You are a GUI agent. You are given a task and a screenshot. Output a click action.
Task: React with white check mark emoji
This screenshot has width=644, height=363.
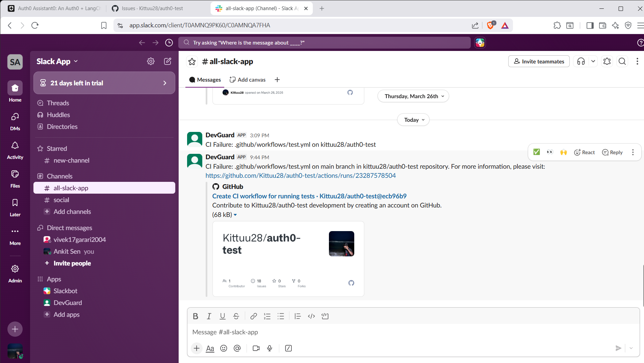537,152
